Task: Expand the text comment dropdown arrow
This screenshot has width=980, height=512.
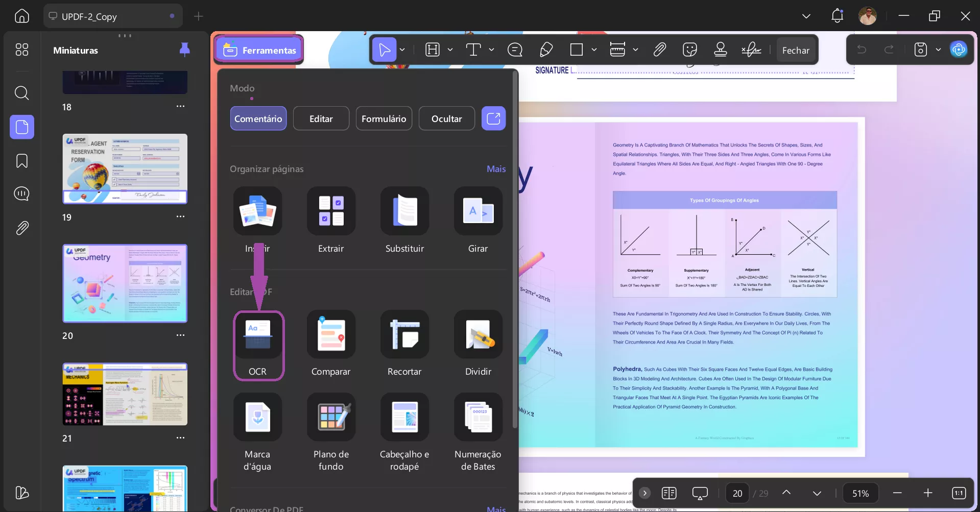Action: point(491,50)
